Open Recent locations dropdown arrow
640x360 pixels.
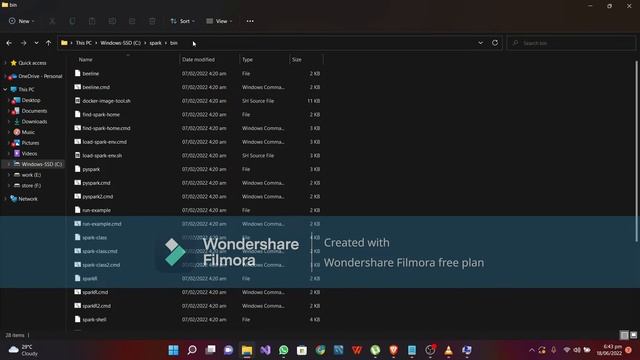pos(36,43)
